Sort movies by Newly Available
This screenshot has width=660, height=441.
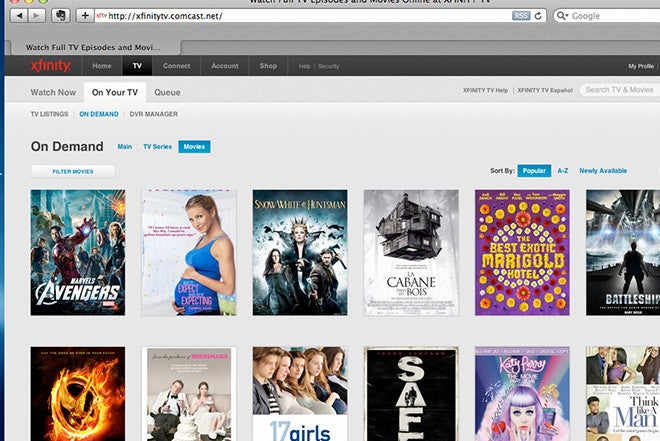pos(603,171)
